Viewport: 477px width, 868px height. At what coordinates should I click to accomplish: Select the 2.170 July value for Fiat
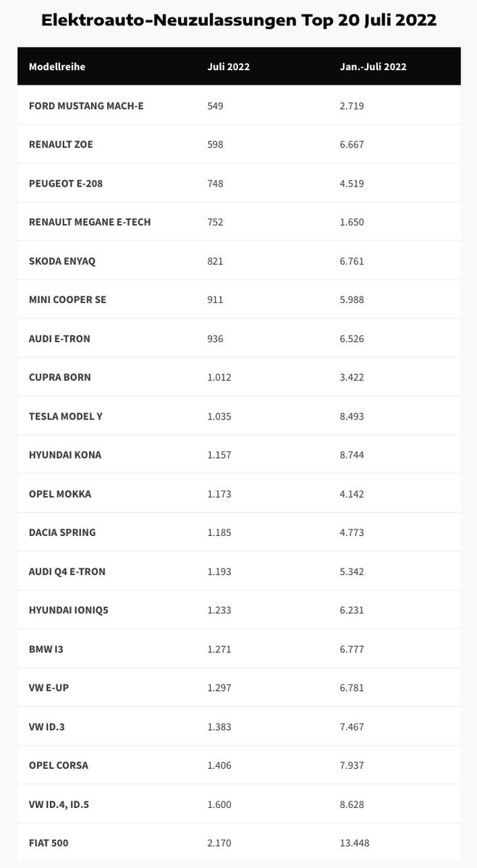219,843
